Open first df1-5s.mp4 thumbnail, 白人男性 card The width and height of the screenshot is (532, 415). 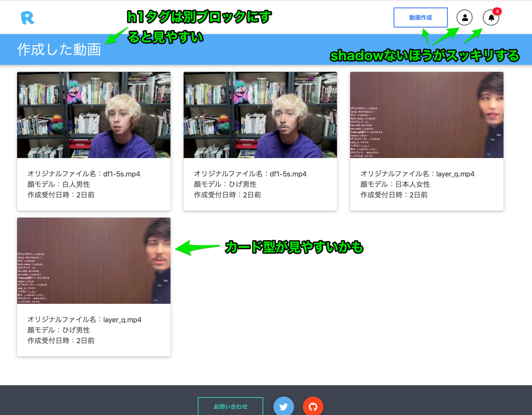pos(94,115)
